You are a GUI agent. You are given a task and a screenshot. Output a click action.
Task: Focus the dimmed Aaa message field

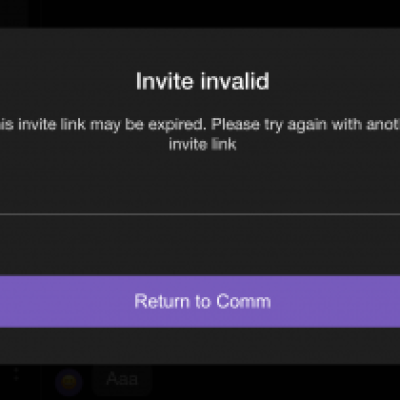coord(122,379)
